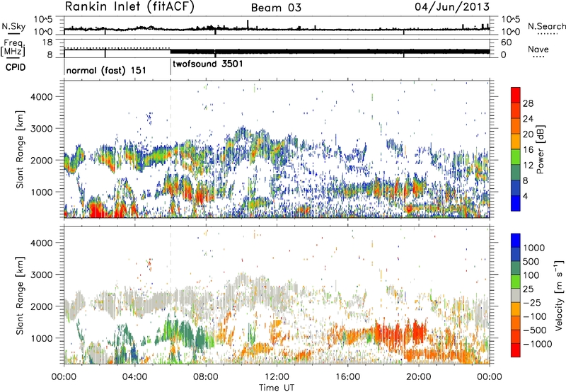Click the '18' tick on the frequency axis
Image resolution: width=566 pixels, height=392 pixels.
[x=47, y=42]
